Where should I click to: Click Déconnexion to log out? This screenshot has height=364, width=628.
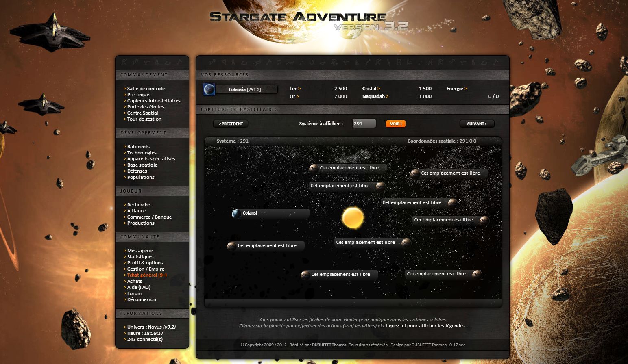pyautogui.click(x=142, y=299)
